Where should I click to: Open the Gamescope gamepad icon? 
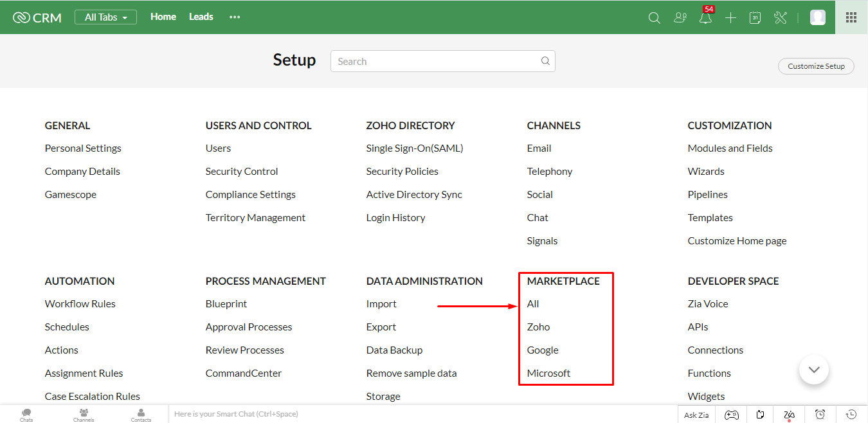tap(732, 415)
